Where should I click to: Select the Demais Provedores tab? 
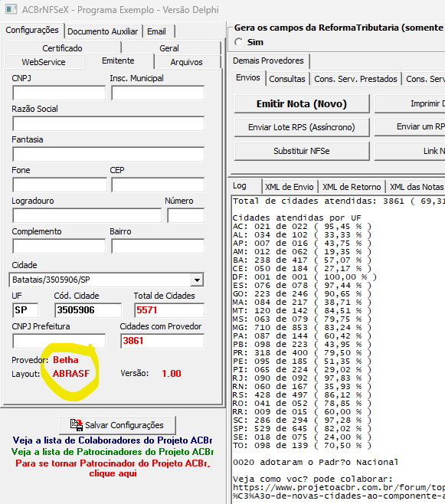coord(268,61)
